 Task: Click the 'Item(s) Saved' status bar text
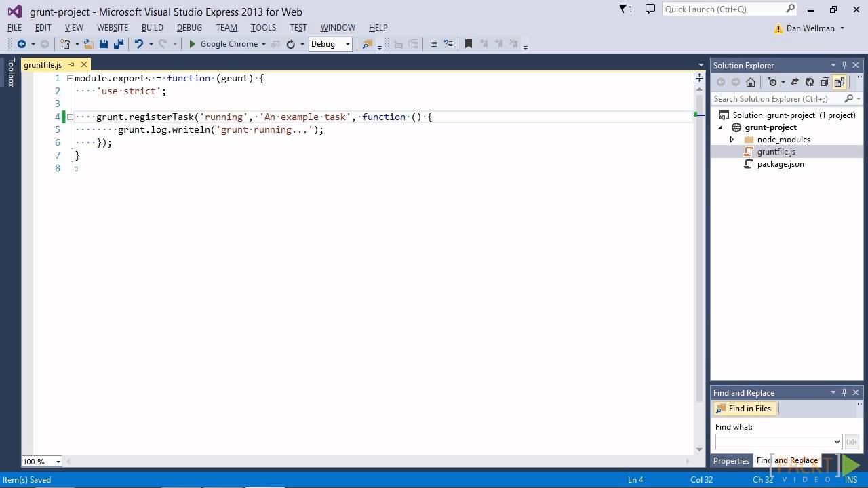tap(27, 480)
